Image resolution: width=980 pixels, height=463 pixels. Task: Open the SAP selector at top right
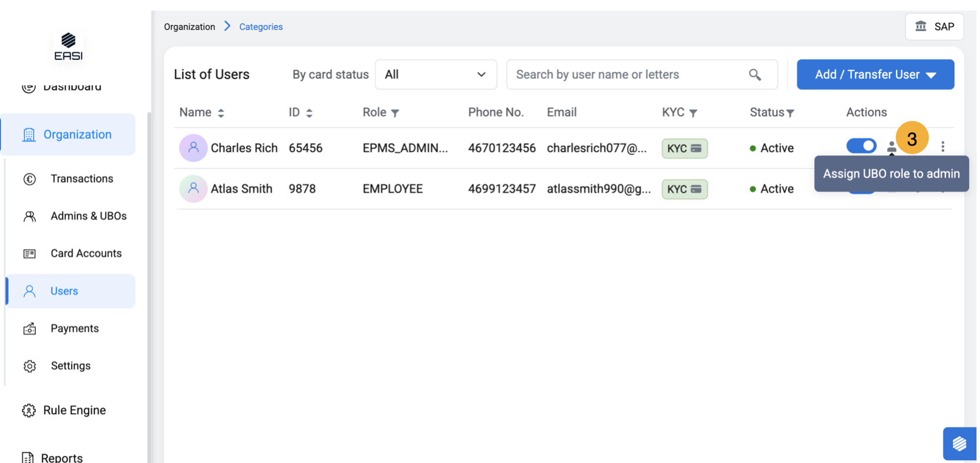(x=934, y=26)
